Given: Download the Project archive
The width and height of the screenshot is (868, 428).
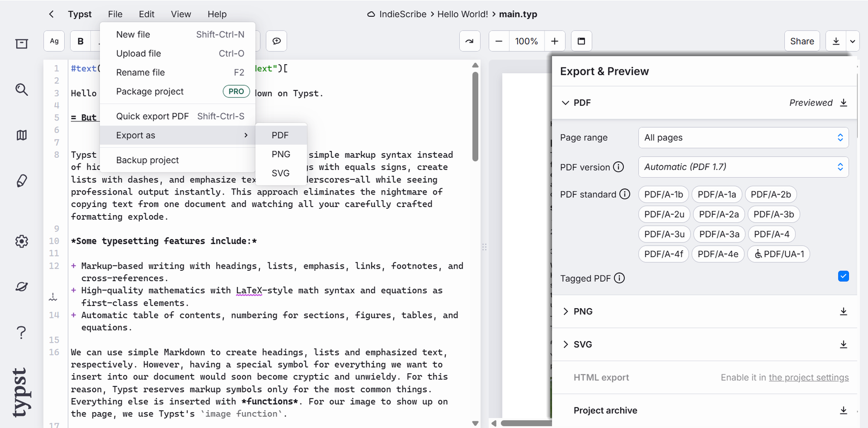Looking at the screenshot, I should point(843,411).
